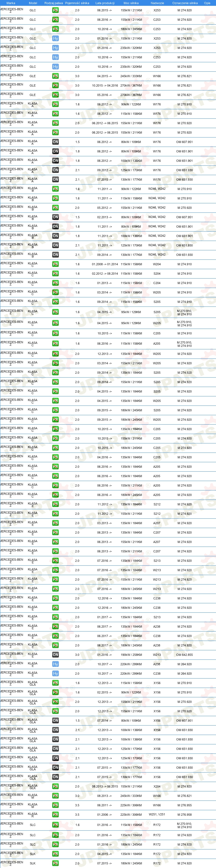Click petrol icon in GLC 180kW/245KM row

pos(56,29)
